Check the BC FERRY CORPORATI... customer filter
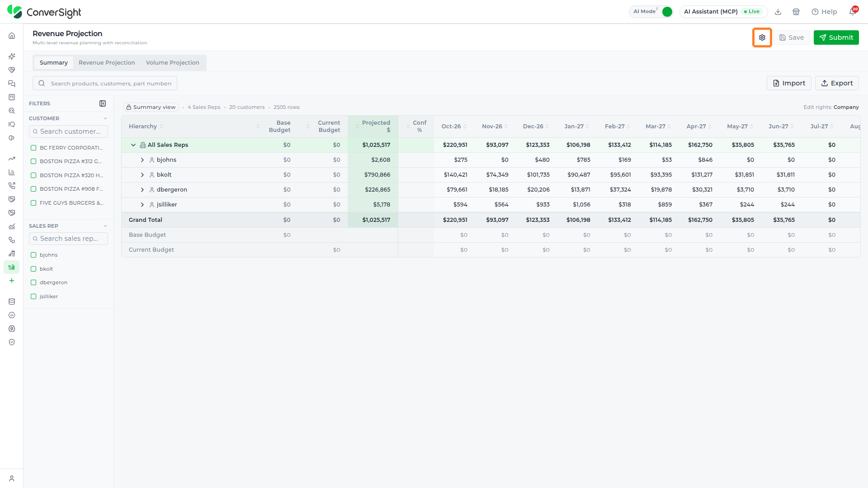Image resolution: width=868 pixels, height=488 pixels. point(33,148)
